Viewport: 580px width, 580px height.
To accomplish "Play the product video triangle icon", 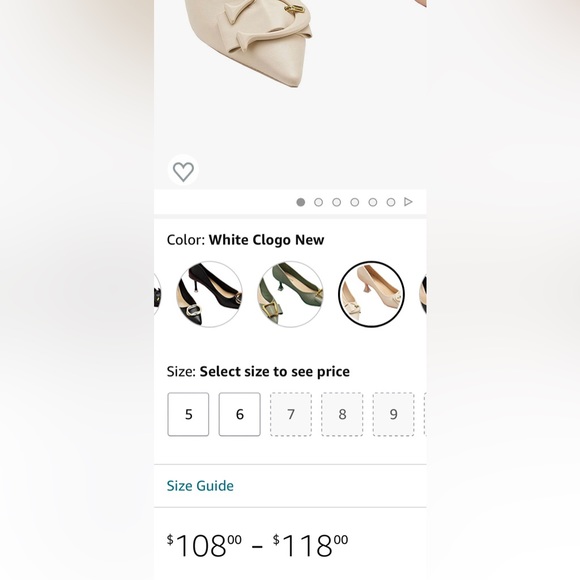I will 408,202.
